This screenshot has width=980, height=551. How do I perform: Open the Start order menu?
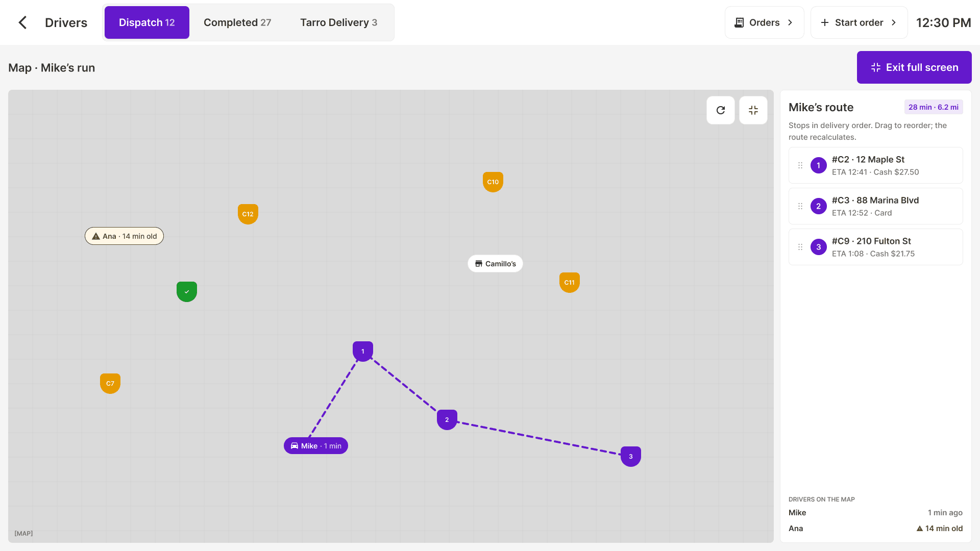(x=859, y=22)
